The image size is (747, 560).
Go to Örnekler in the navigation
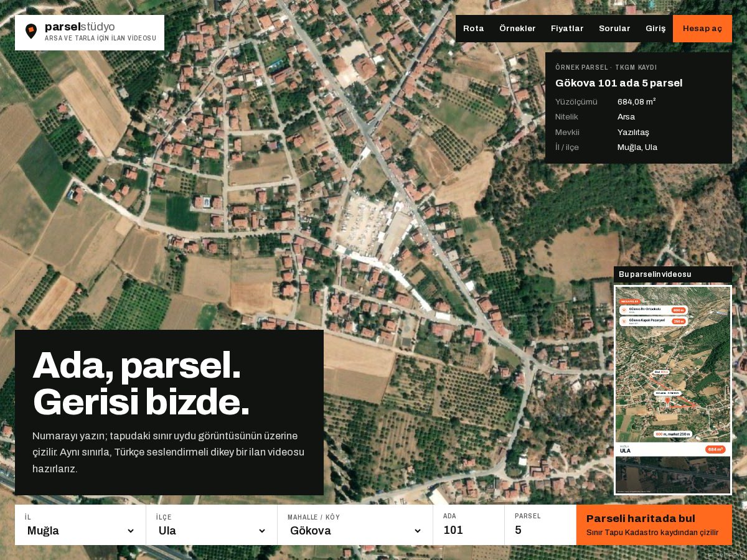tap(517, 29)
